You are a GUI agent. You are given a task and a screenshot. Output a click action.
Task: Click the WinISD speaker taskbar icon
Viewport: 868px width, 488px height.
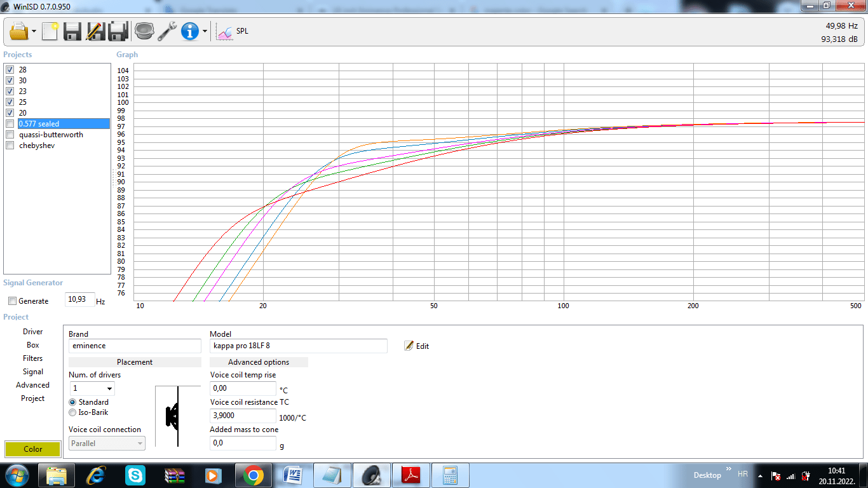click(x=372, y=475)
